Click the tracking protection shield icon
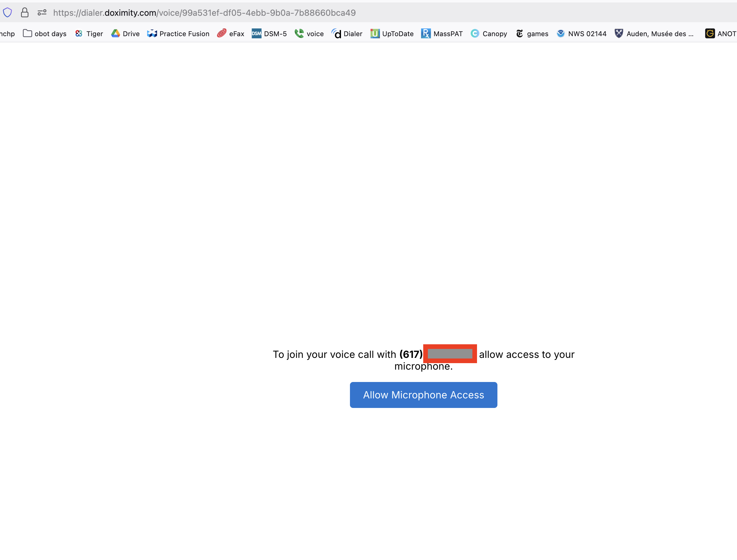This screenshot has width=737, height=560. point(7,13)
